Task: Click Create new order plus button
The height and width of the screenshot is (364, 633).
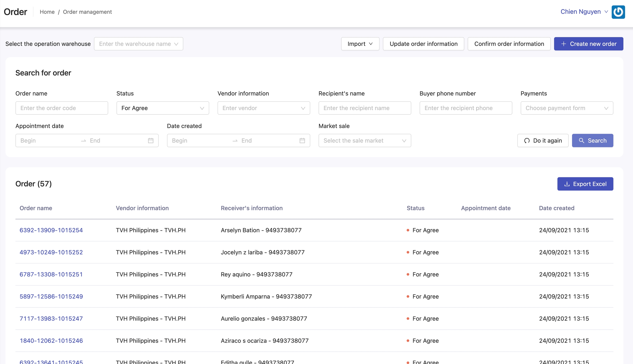Action: [588, 44]
